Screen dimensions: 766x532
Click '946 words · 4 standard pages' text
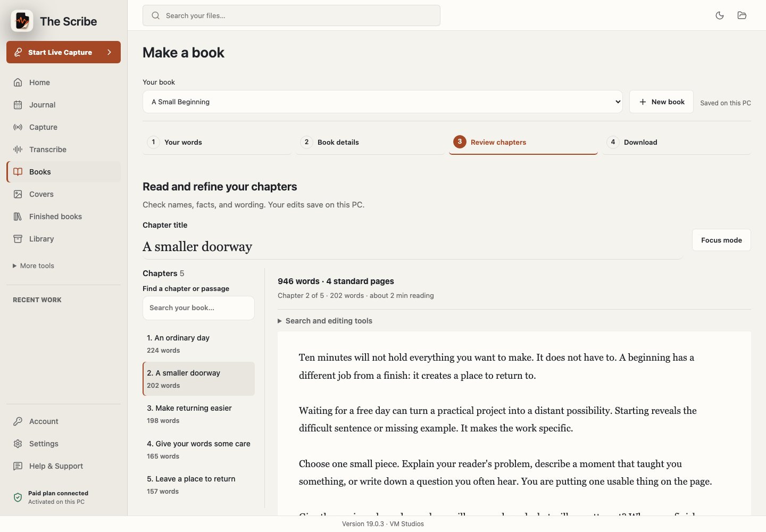pos(336,281)
